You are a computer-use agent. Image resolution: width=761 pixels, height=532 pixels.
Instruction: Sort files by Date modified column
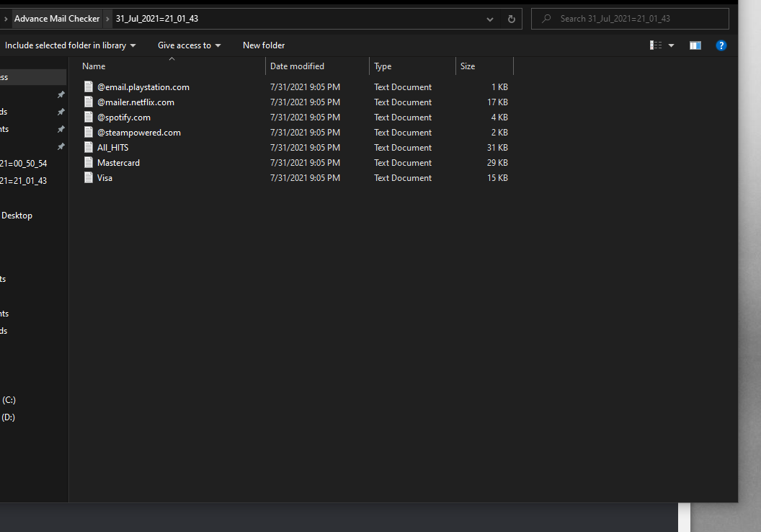(297, 66)
